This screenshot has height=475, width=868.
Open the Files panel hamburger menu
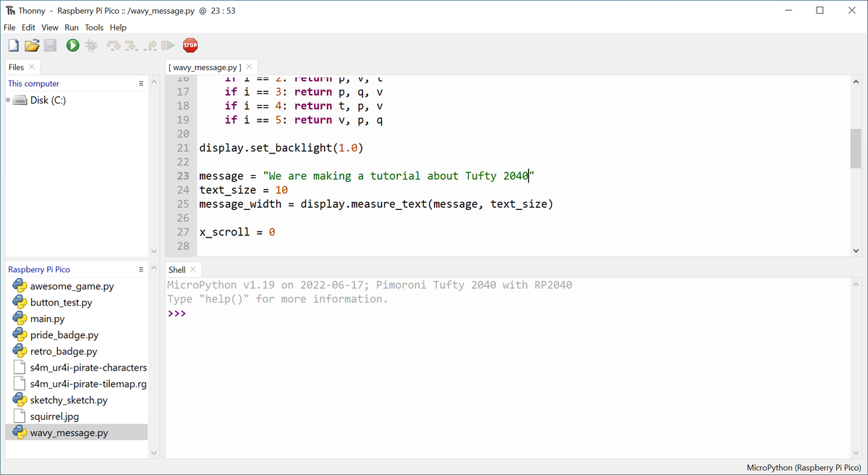tap(140, 82)
